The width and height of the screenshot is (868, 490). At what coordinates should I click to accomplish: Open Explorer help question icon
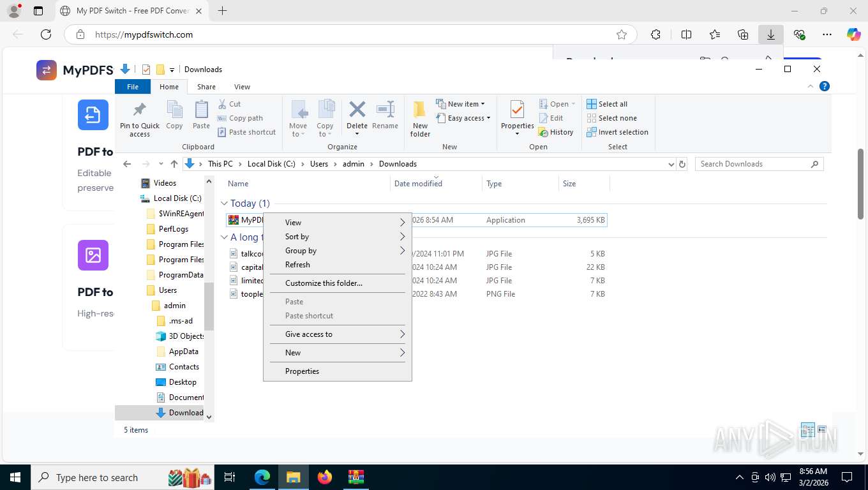click(x=824, y=87)
